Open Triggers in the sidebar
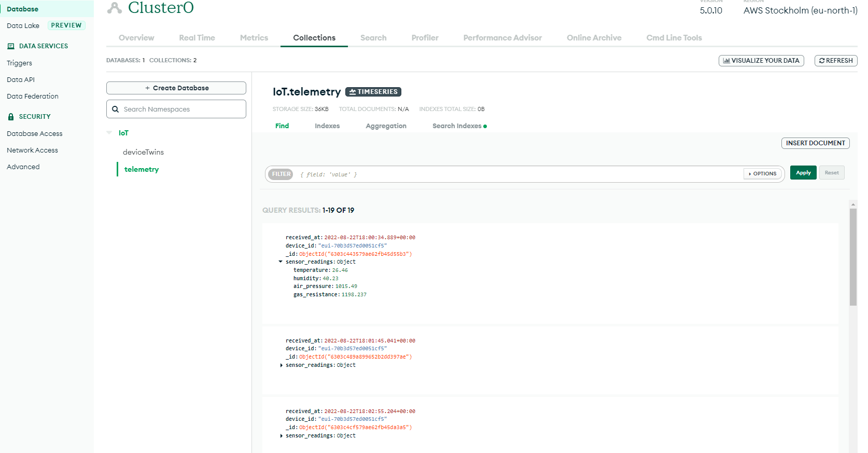Screen dimensions: 868x453 click(x=19, y=63)
